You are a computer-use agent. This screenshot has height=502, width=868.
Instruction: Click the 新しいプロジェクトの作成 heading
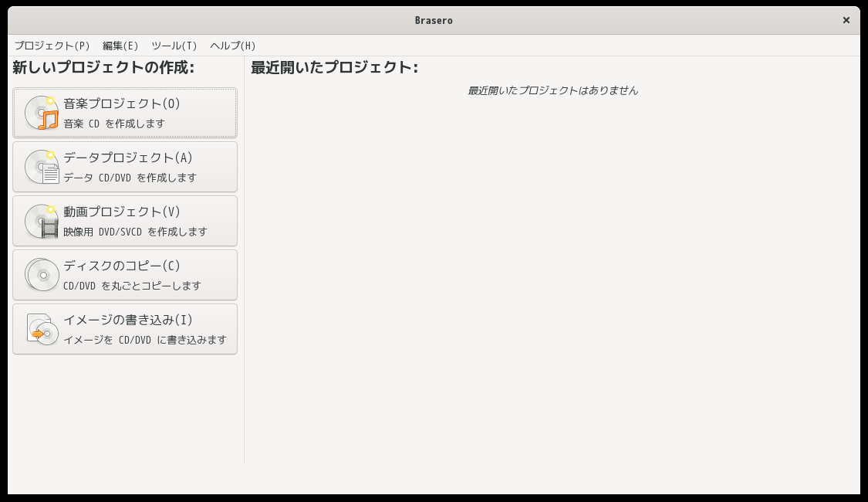tap(103, 68)
